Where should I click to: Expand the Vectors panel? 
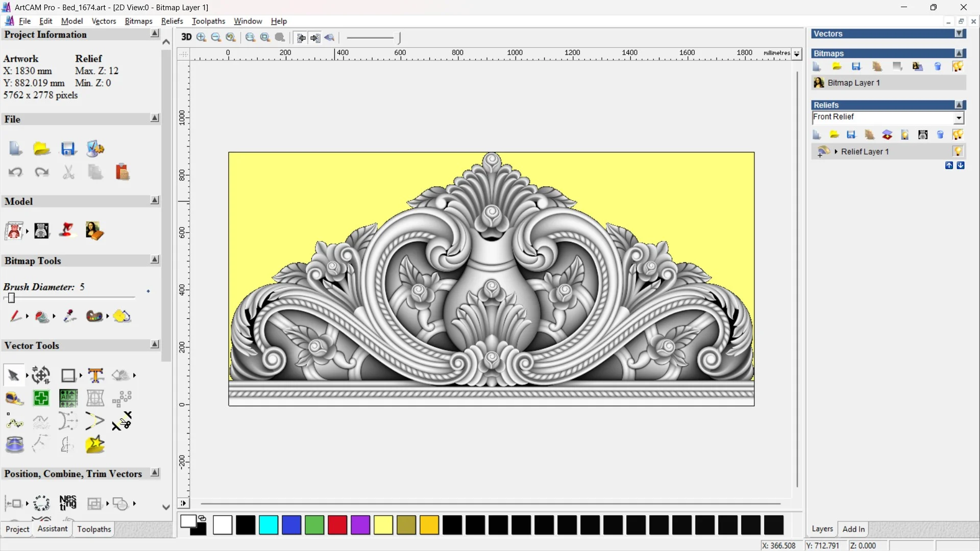(959, 34)
